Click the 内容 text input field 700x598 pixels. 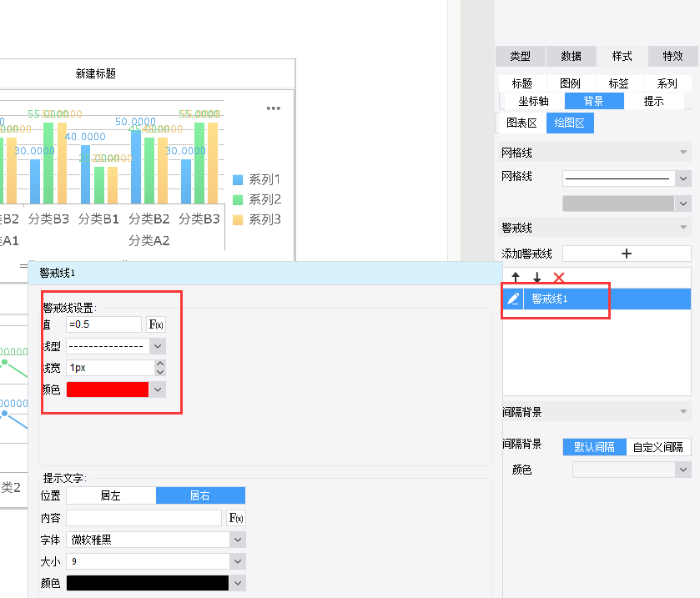(144, 518)
